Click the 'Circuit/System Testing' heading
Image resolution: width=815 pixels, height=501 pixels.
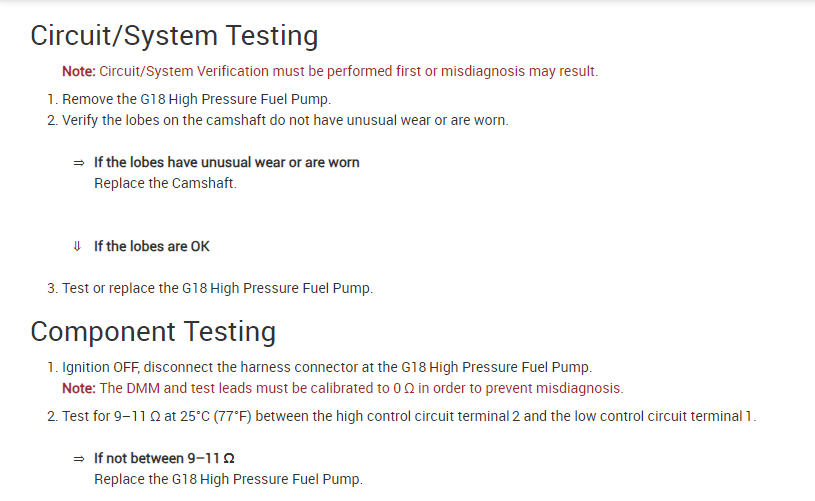(175, 36)
